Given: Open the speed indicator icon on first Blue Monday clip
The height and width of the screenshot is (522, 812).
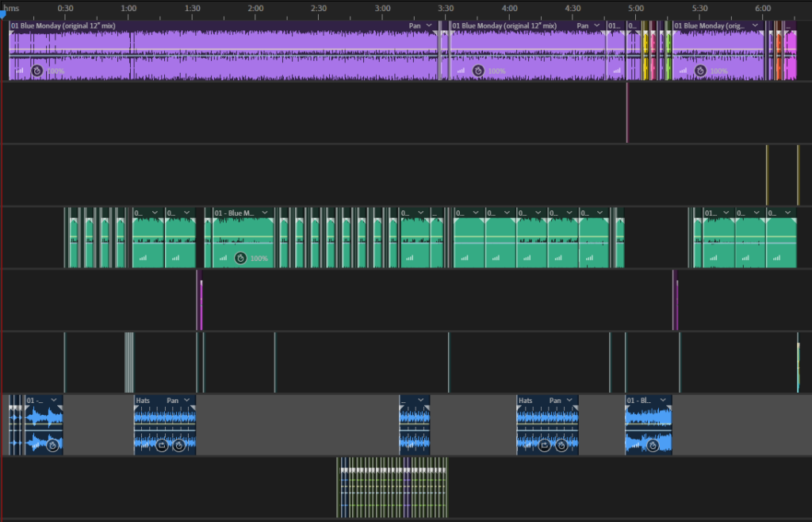Looking at the screenshot, I should [37, 71].
